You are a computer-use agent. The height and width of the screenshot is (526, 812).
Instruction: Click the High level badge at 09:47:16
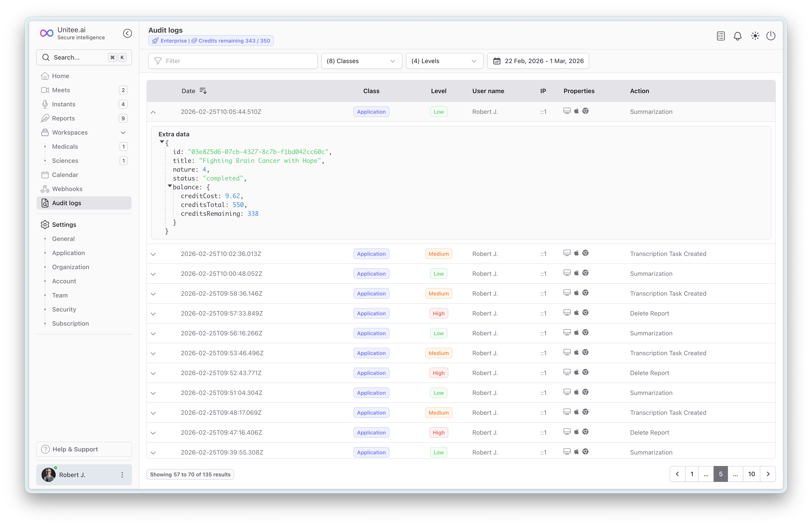click(438, 432)
